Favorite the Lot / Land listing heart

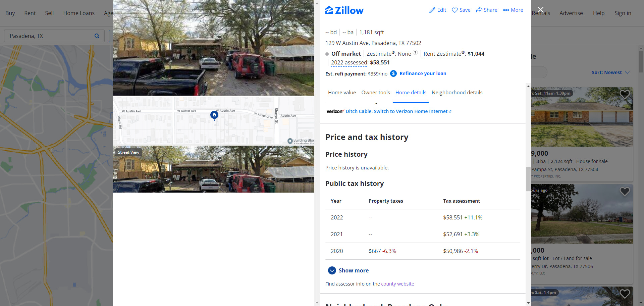click(x=625, y=192)
